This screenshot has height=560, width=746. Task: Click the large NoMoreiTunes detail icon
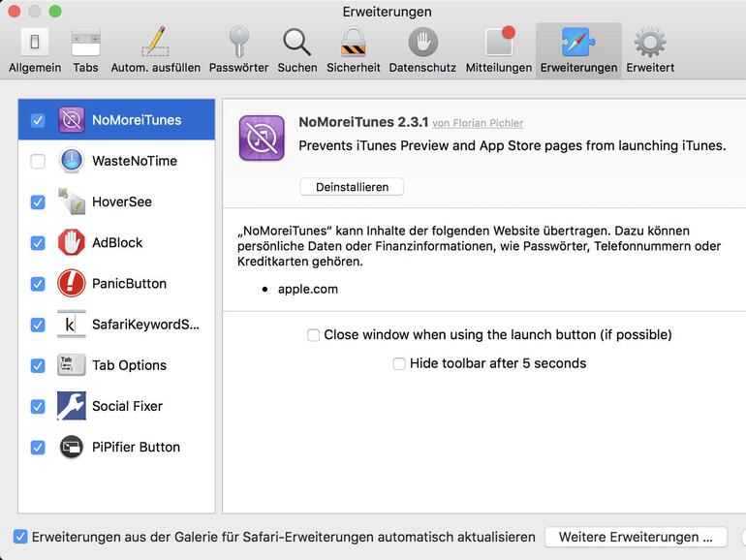click(262, 138)
